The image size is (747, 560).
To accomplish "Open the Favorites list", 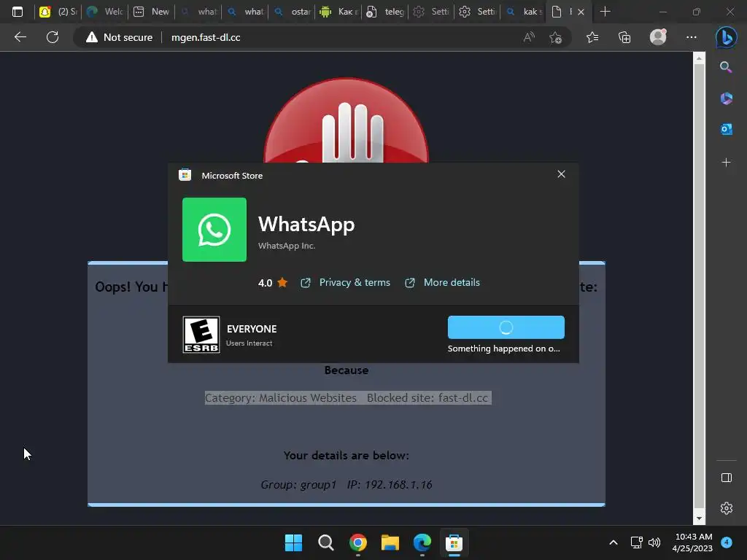I will [x=592, y=37].
